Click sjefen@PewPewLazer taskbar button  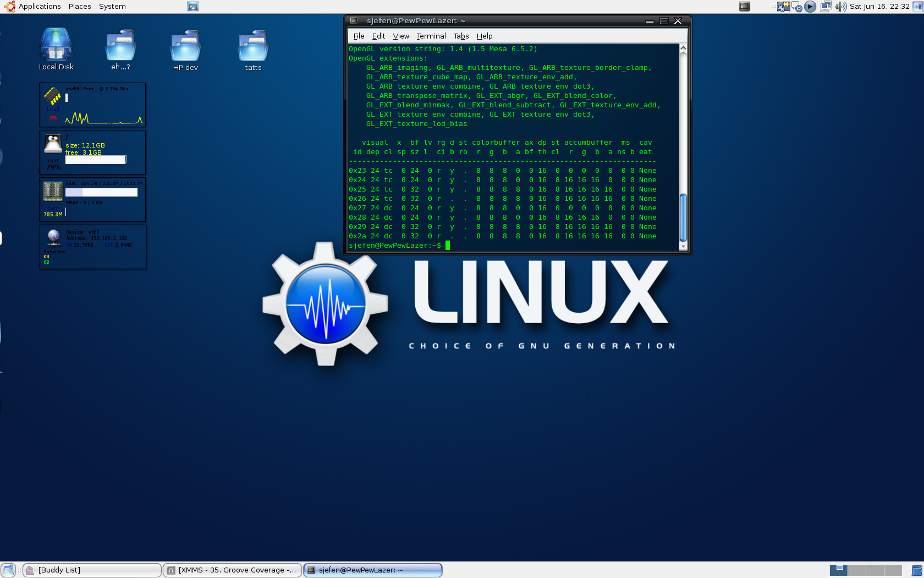tap(373, 570)
